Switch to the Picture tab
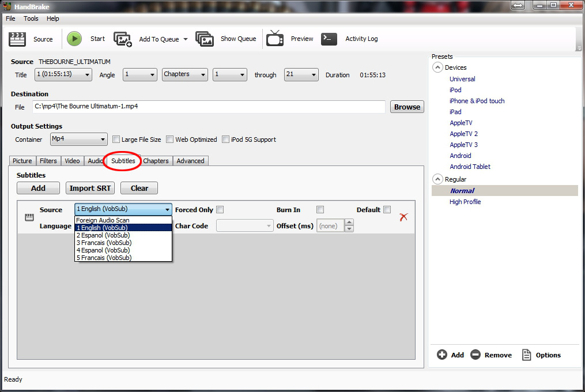 (22, 161)
